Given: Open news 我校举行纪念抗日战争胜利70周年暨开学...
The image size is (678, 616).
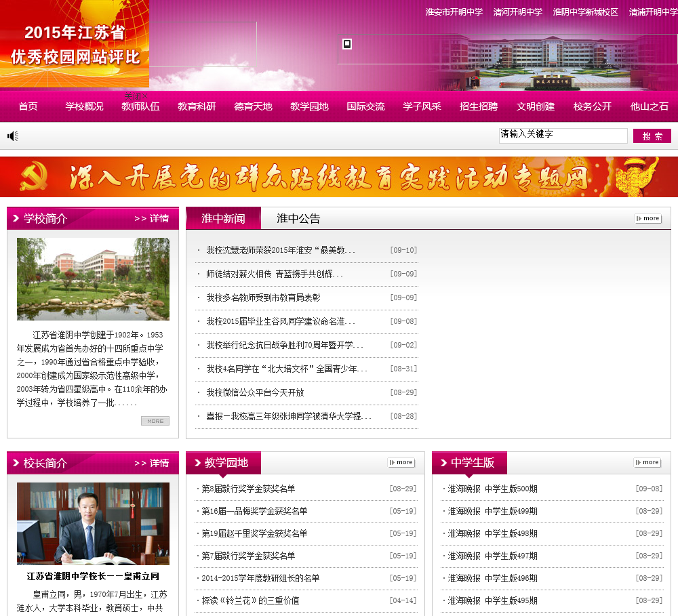Looking at the screenshot, I should (x=285, y=346).
